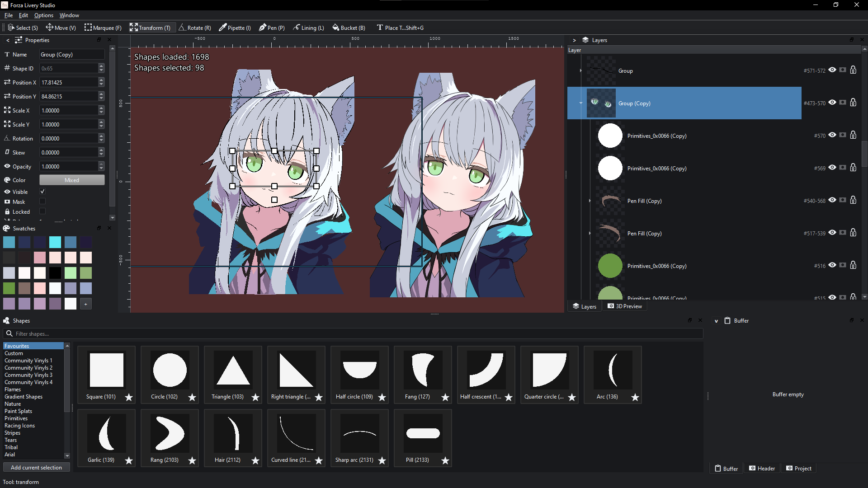868x488 pixels.
Task: Enable the Mask checkbox
Action: [x=42, y=202]
